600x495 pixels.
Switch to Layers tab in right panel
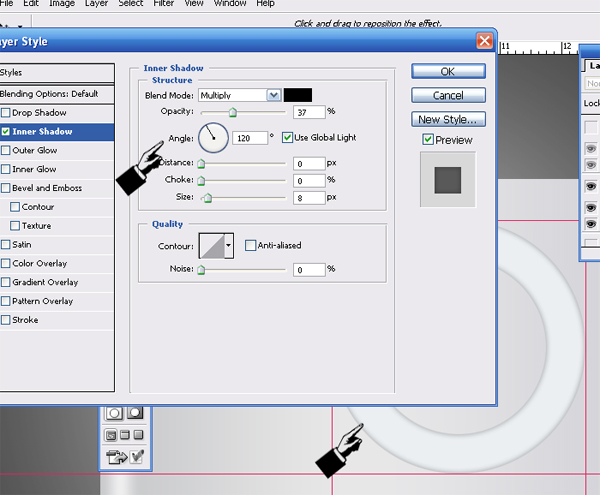point(593,66)
